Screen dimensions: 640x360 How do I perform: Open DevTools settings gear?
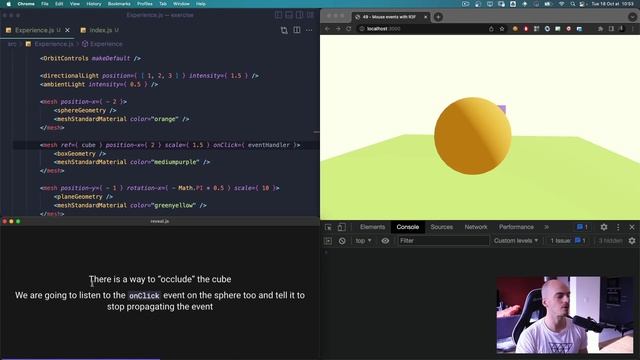click(604, 227)
